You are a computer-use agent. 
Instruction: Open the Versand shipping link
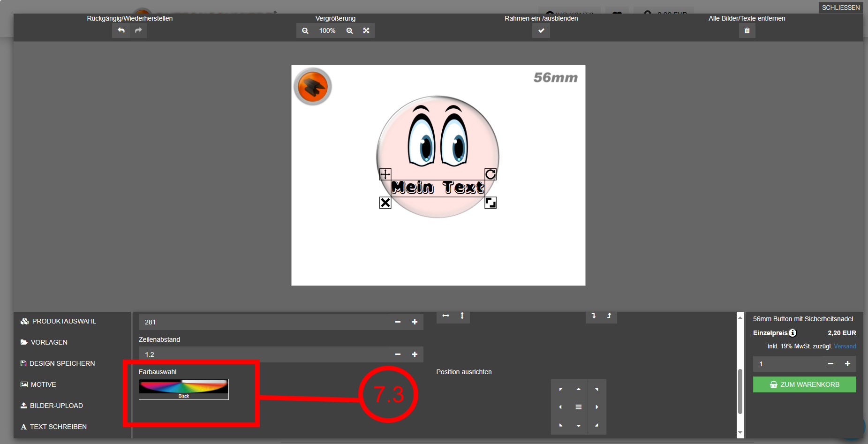[x=845, y=346]
